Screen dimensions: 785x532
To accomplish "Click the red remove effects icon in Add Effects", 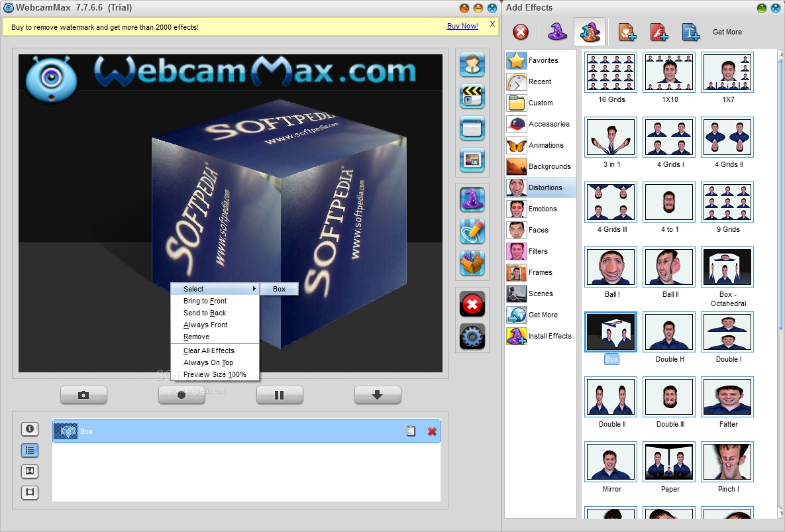I will point(521,32).
